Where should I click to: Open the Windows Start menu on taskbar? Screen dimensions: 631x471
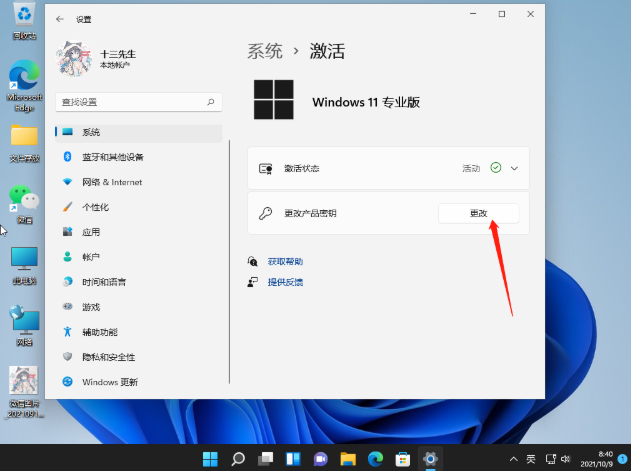[x=211, y=459]
